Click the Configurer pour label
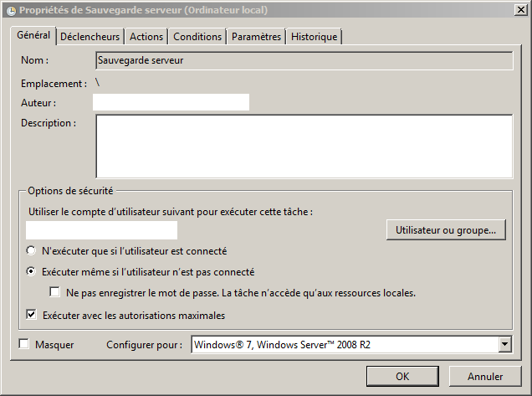532x396 pixels. click(144, 345)
